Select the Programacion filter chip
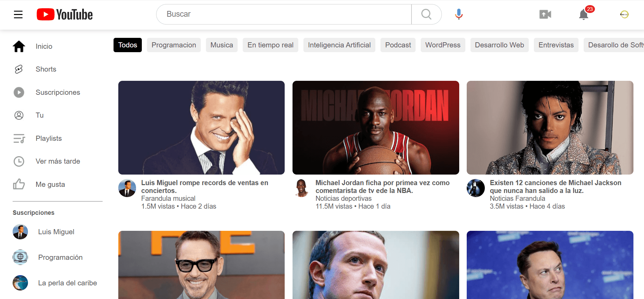644x299 pixels. coord(174,45)
